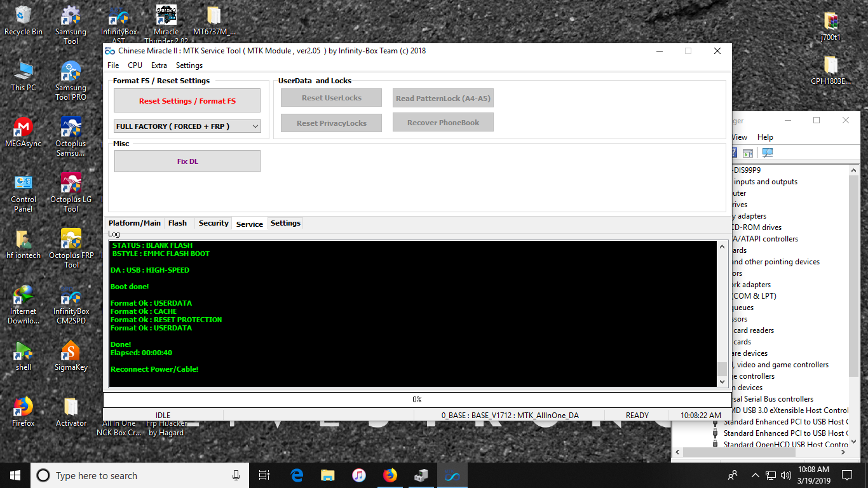868x488 pixels.
Task: Open the Extra menu
Action: point(159,65)
